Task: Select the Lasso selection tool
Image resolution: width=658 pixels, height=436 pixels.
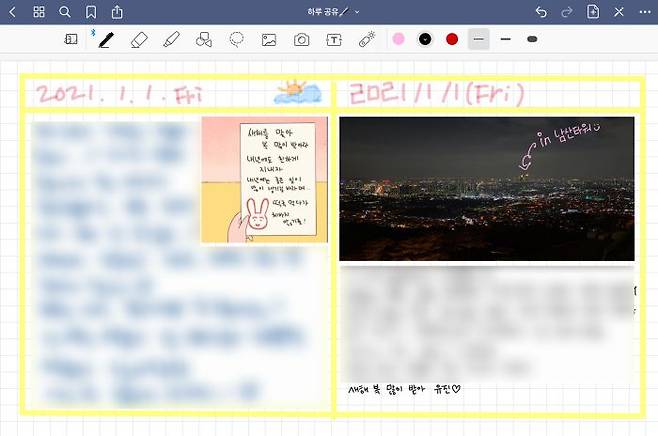Action: pos(237,39)
